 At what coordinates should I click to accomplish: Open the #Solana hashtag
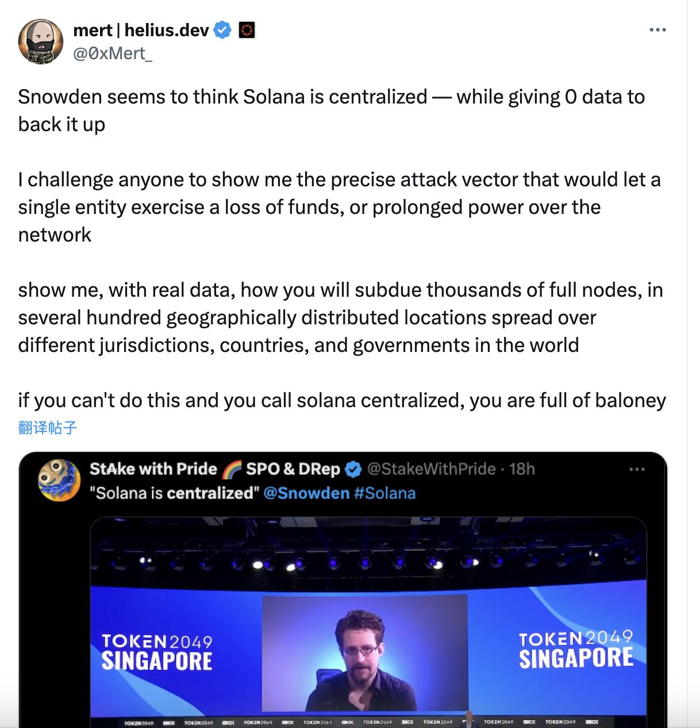(x=384, y=493)
